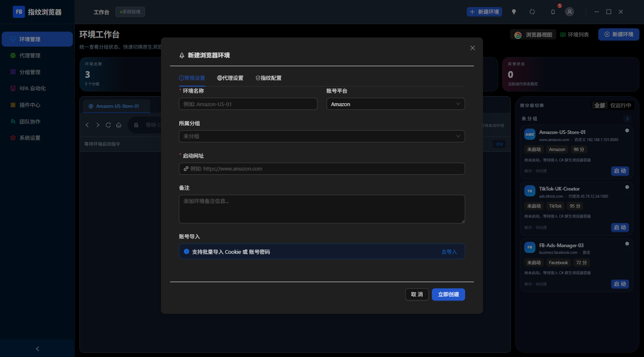Image resolution: width=644 pixels, height=357 pixels.
Task: Click the lightbulb theme icon
Action: pos(514,12)
